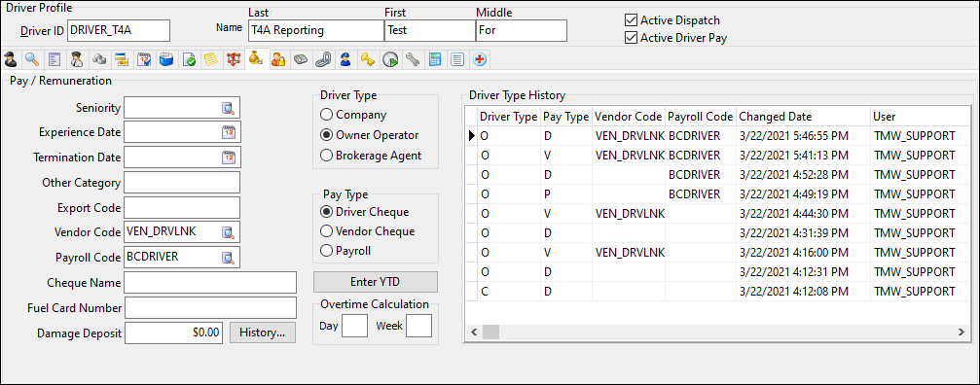Click the calendar 12 icon tab
This screenshot has height=385, width=980.
point(144,60)
